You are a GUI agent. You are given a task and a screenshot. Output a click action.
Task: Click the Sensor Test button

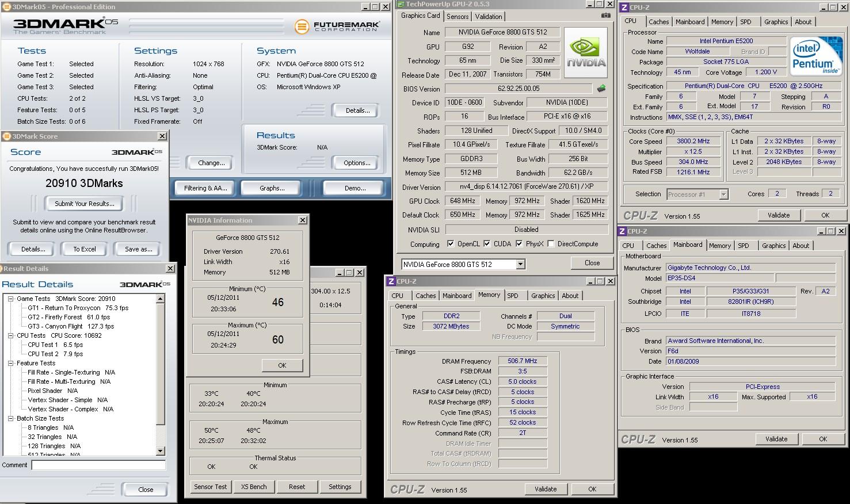[210, 487]
